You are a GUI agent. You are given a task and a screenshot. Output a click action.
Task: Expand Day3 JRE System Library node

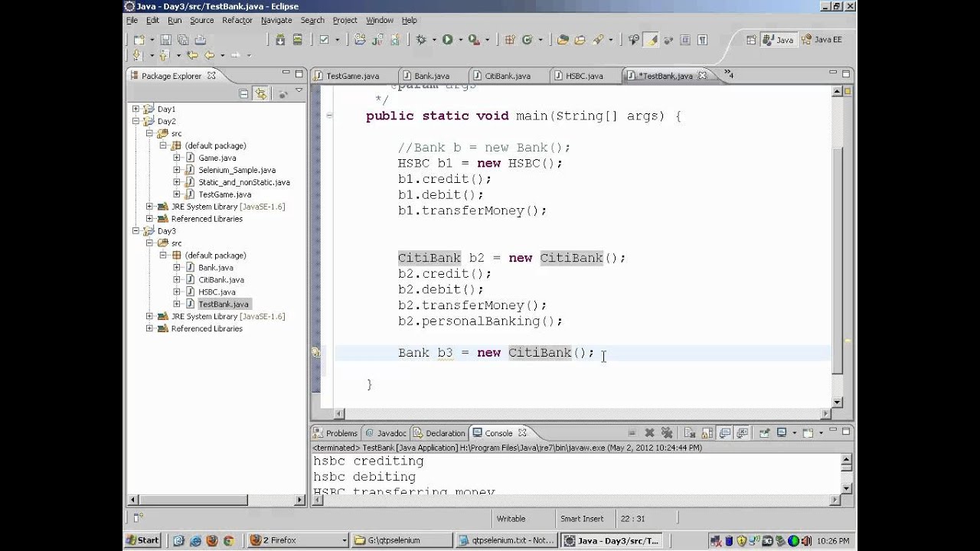tap(150, 316)
